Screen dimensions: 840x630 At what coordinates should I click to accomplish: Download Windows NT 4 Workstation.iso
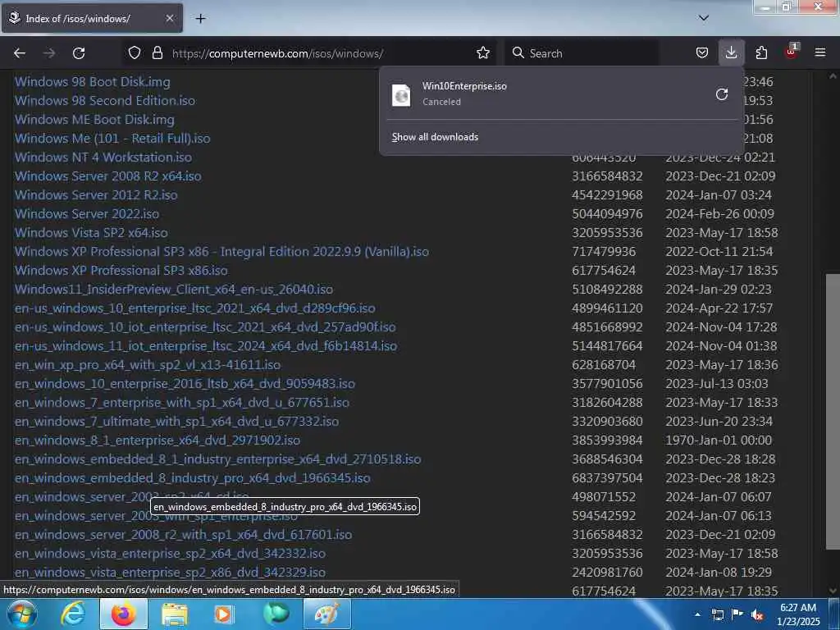point(103,157)
